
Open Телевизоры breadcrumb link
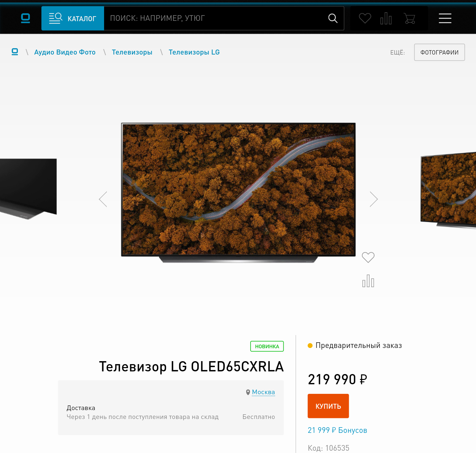click(x=132, y=52)
